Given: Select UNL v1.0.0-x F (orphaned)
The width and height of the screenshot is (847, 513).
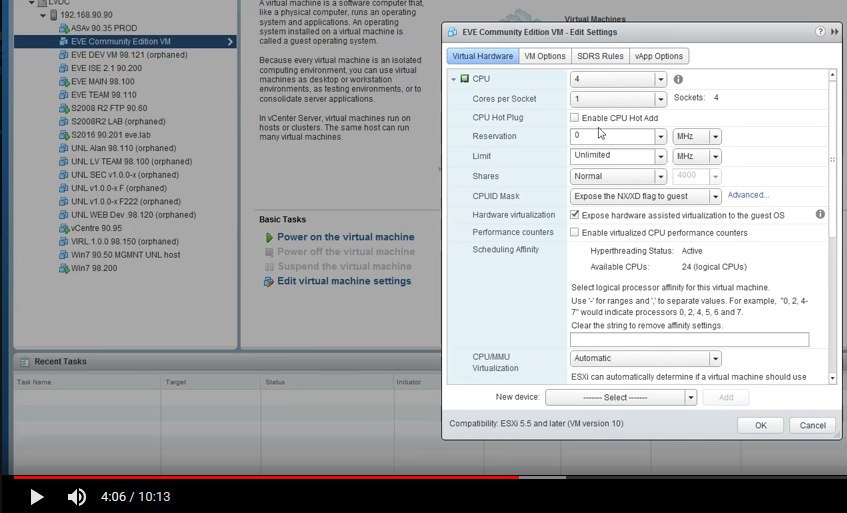Looking at the screenshot, I should coord(119,188).
